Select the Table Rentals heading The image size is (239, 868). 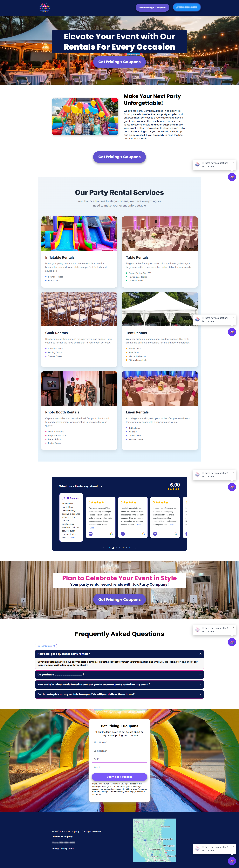tap(137, 257)
